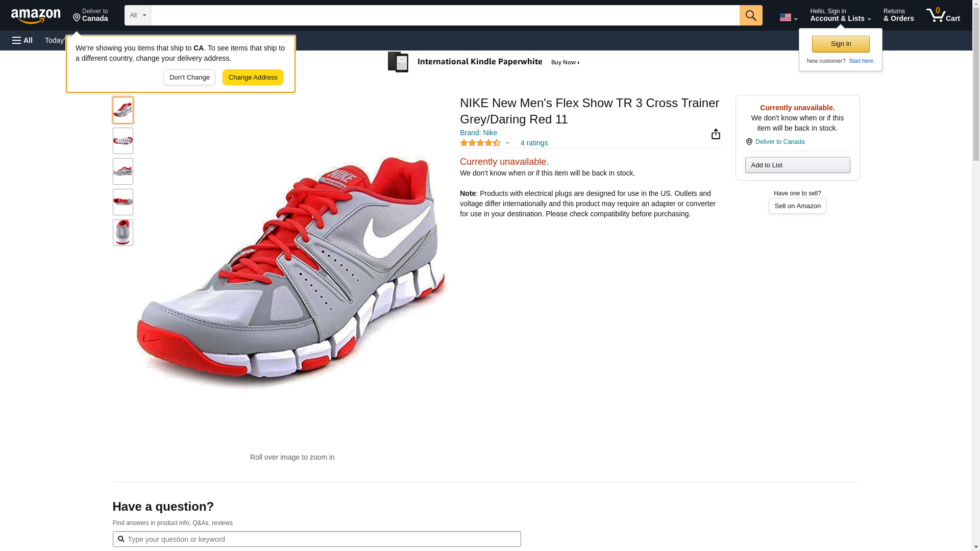Select the last shoe thumbnail
The height and width of the screenshot is (551, 980).
tap(123, 233)
